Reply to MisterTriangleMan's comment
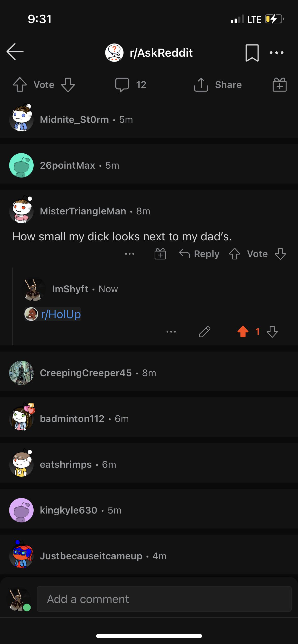Image resolution: width=298 pixels, height=644 pixels. (x=199, y=254)
